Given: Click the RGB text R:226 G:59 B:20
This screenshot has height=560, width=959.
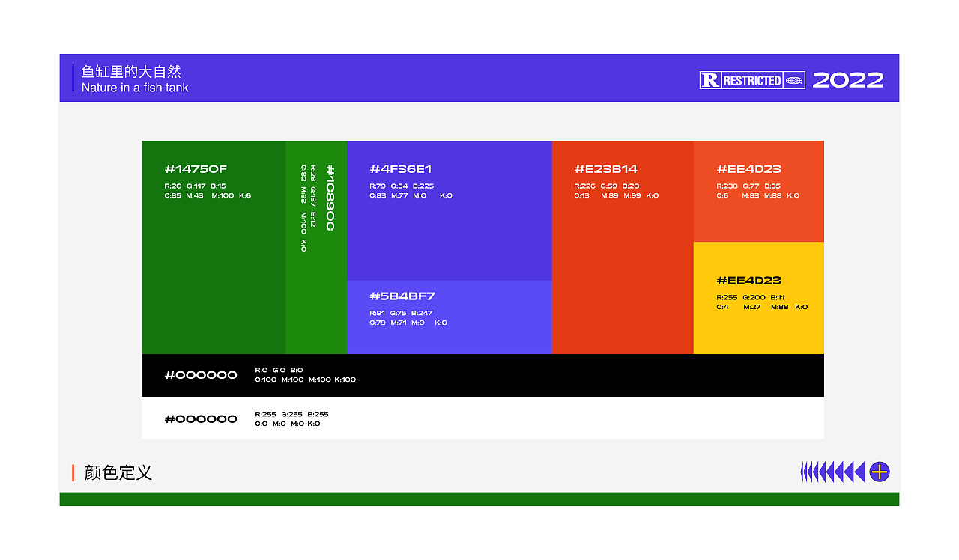Looking at the screenshot, I should tap(607, 186).
